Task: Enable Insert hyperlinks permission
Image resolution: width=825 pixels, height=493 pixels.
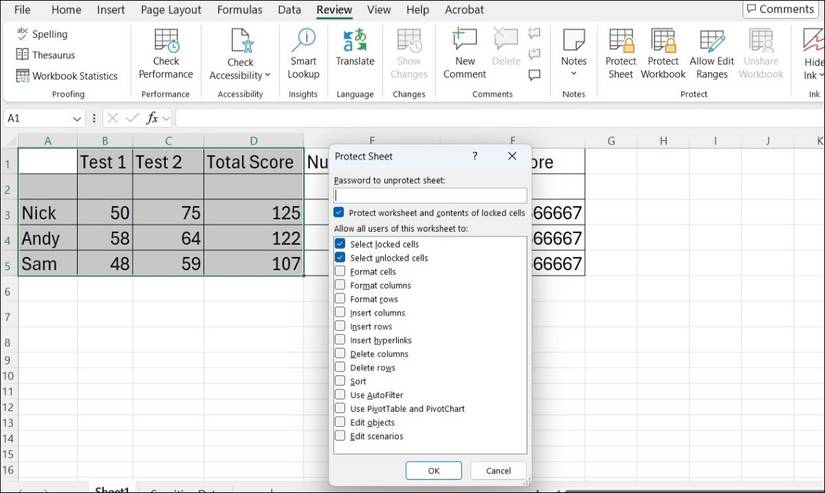Action: [x=340, y=339]
